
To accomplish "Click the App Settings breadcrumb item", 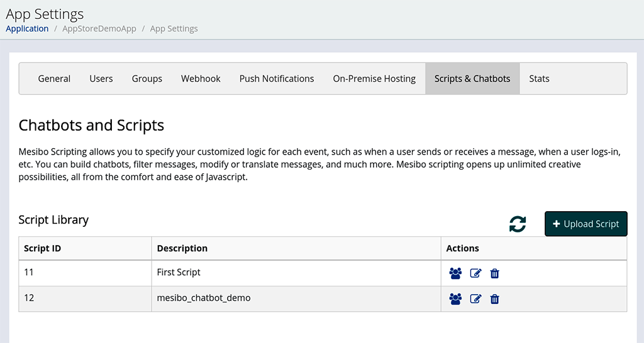I will click(x=174, y=29).
